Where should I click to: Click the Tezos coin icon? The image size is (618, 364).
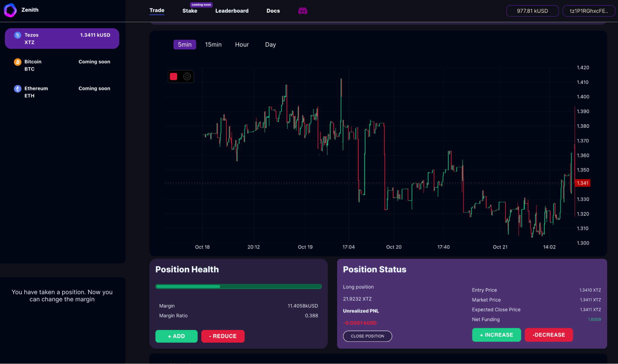[x=18, y=35]
